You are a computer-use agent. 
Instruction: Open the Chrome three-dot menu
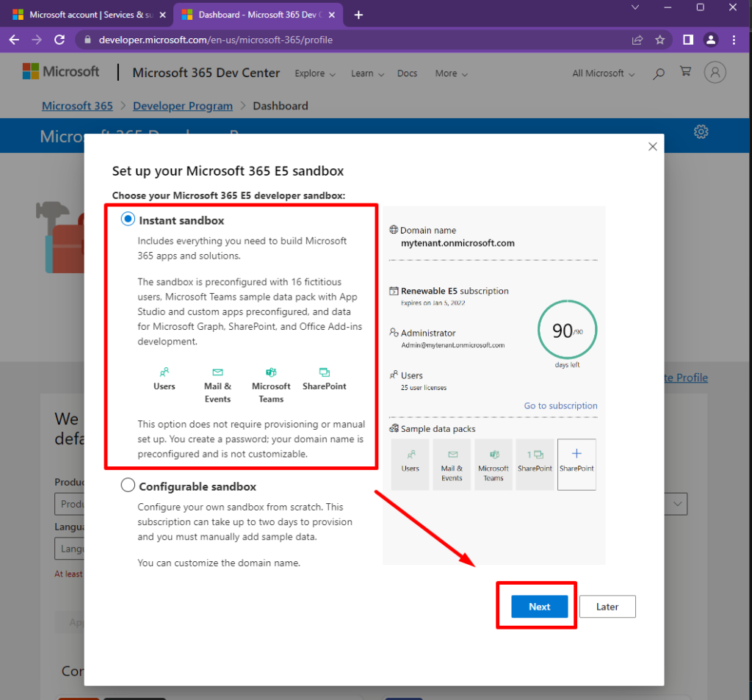734,40
